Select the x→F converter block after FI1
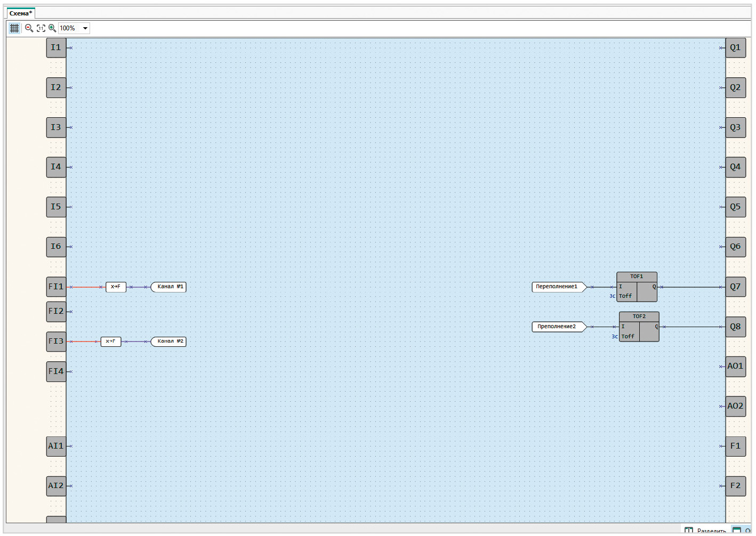756x536 pixels. (116, 287)
